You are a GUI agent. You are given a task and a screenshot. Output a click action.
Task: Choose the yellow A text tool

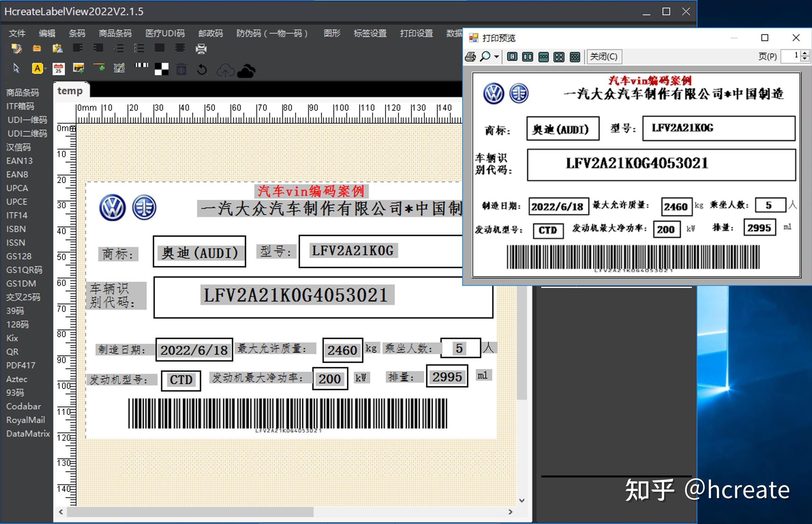37,69
